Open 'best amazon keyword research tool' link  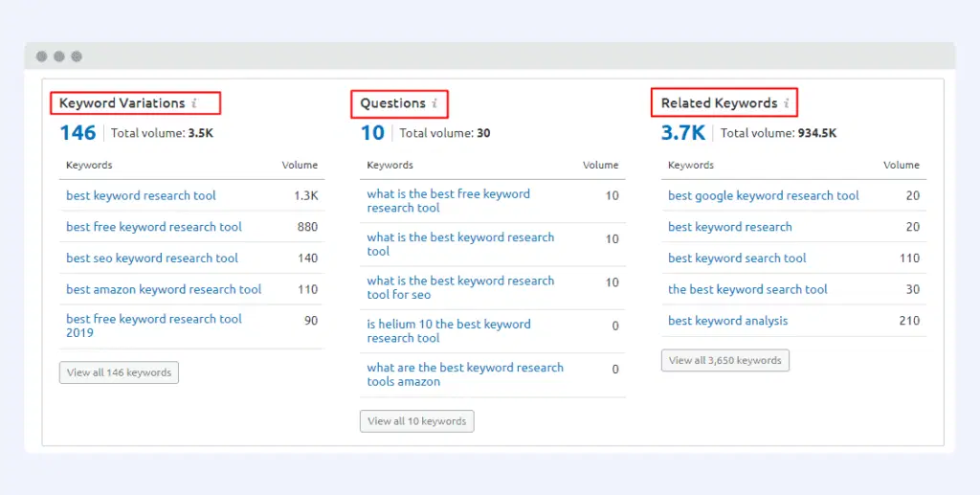[164, 289]
